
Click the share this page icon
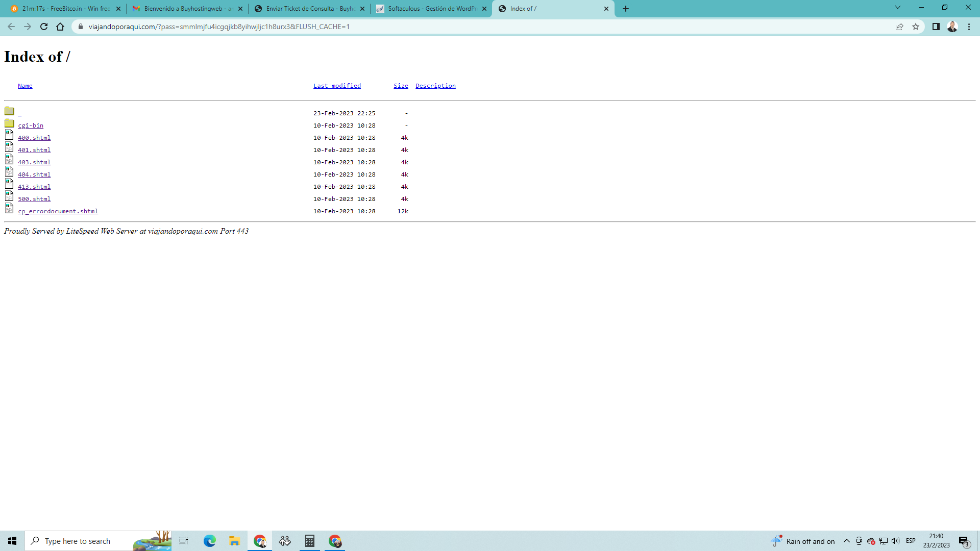pos(899,27)
